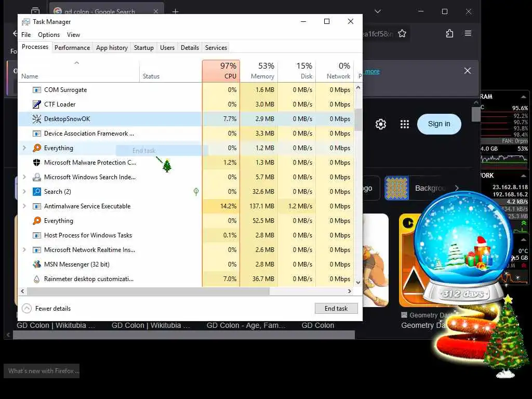Viewport: 532px width, 399px height.
Task: Click the more link in Firefox notification
Action: tap(372, 71)
